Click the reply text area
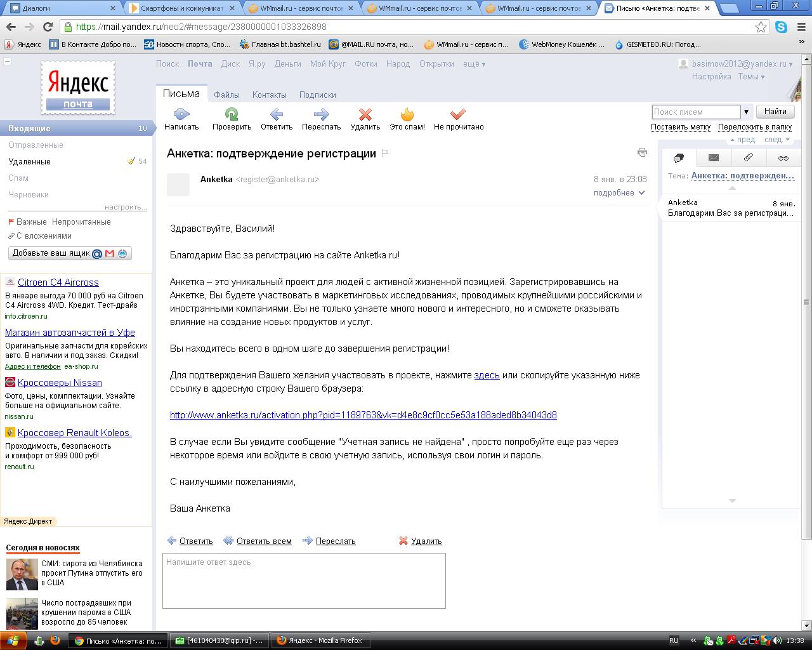 [x=304, y=581]
